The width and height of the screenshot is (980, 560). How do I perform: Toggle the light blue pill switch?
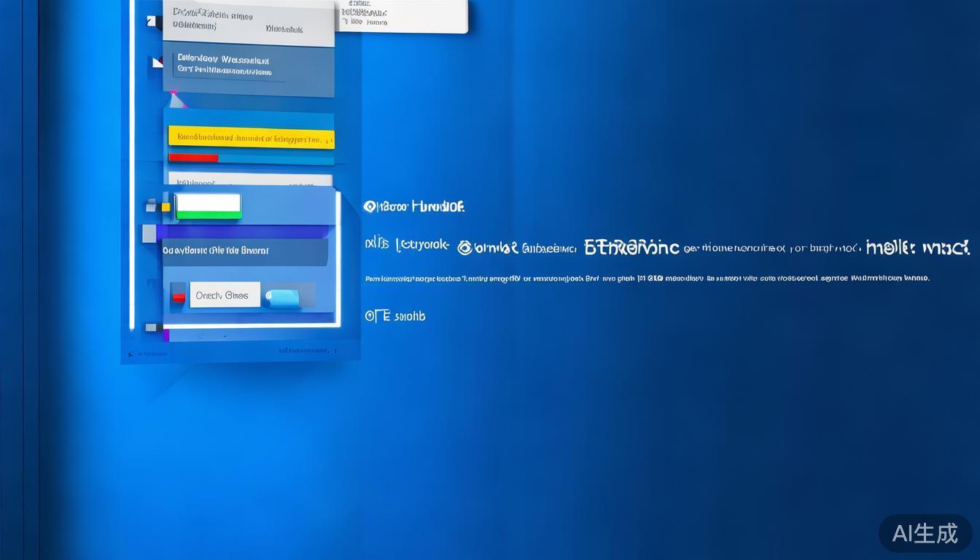coord(282,296)
